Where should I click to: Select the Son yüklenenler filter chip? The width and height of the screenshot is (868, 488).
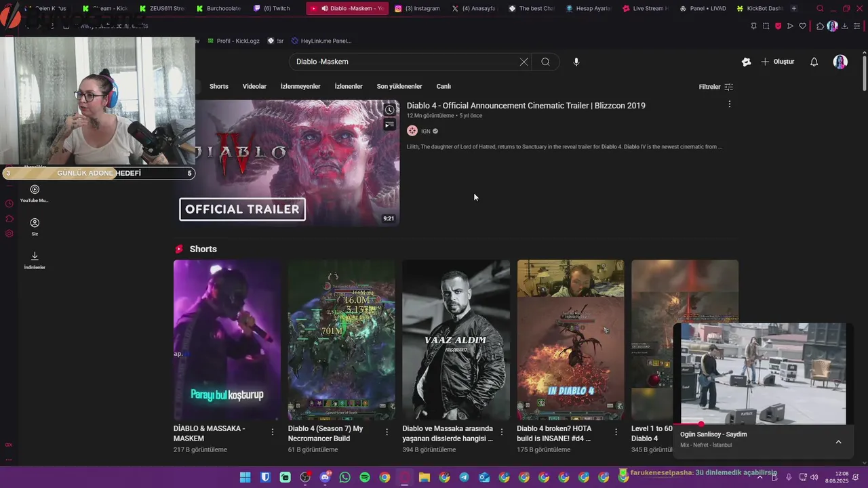399,86
